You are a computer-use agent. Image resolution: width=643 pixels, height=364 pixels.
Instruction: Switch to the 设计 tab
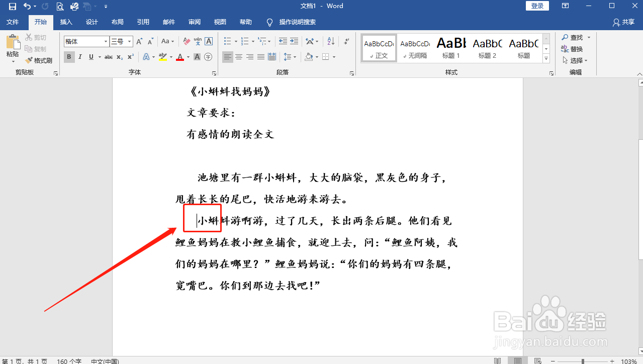92,22
